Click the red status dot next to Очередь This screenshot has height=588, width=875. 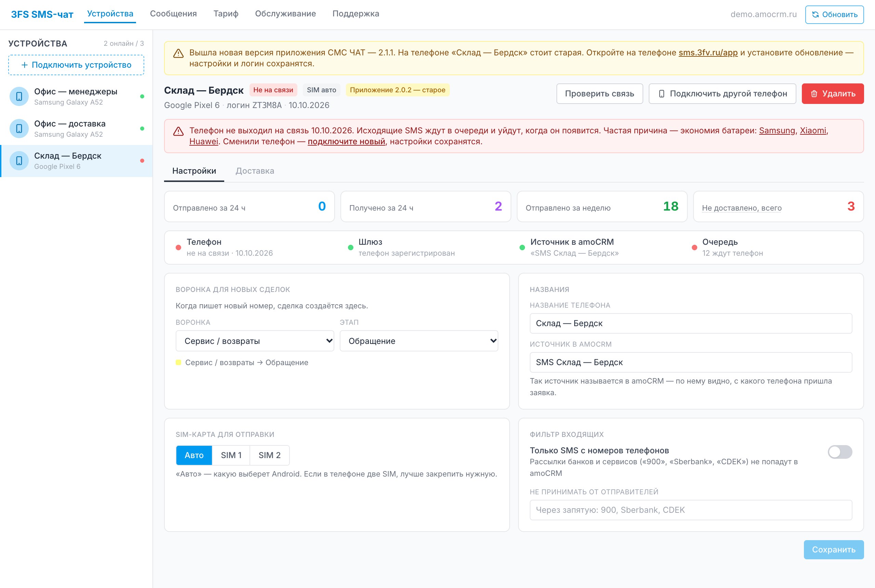pyautogui.click(x=694, y=248)
